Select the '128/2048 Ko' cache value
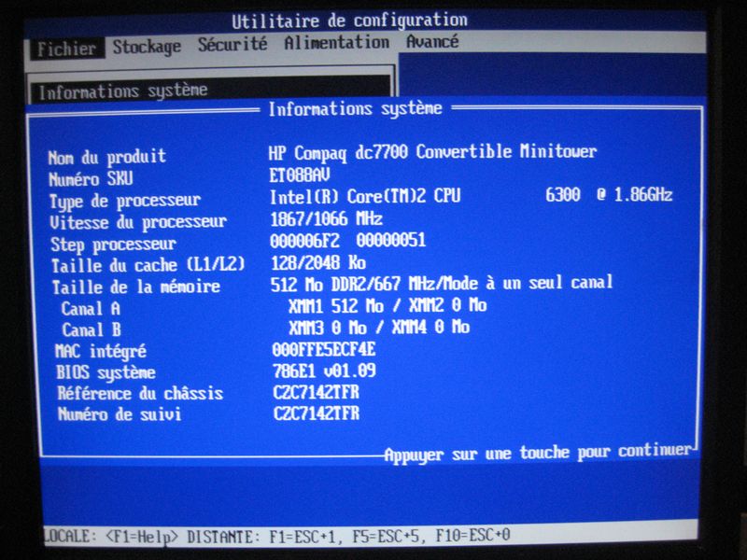This screenshot has height=560, width=747. pyautogui.click(x=318, y=262)
